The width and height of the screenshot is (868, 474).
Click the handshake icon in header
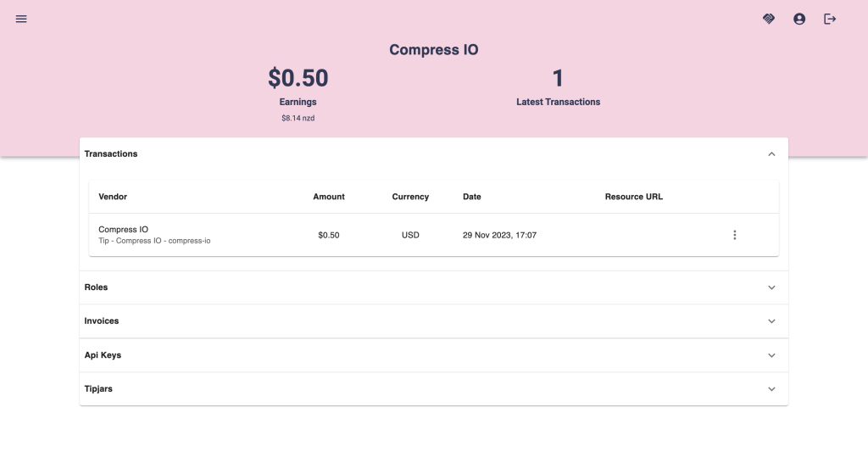tap(769, 19)
